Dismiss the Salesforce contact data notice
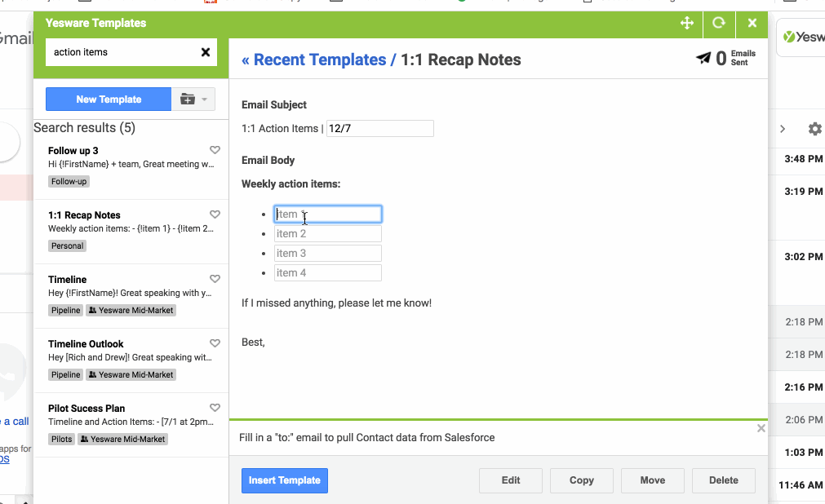Screen dimensions: 825x504 761,428
